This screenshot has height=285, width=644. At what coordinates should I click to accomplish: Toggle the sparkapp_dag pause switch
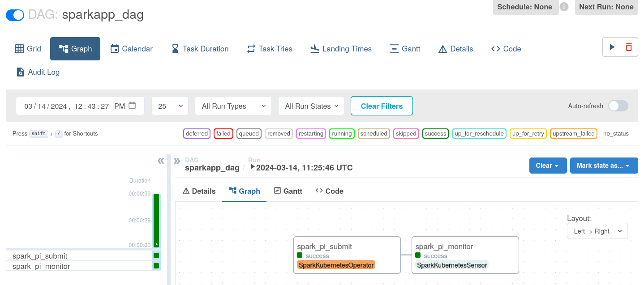[15, 15]
